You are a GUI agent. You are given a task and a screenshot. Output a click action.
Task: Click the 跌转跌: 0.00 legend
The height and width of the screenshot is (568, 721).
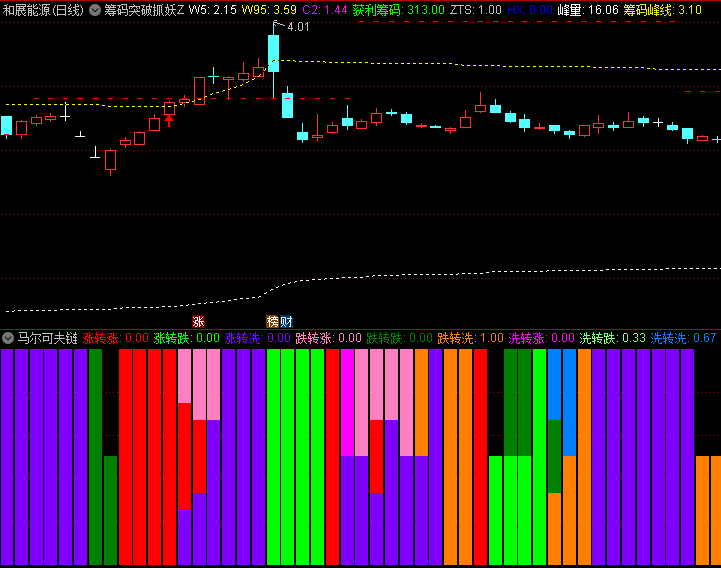click(400, 339)
